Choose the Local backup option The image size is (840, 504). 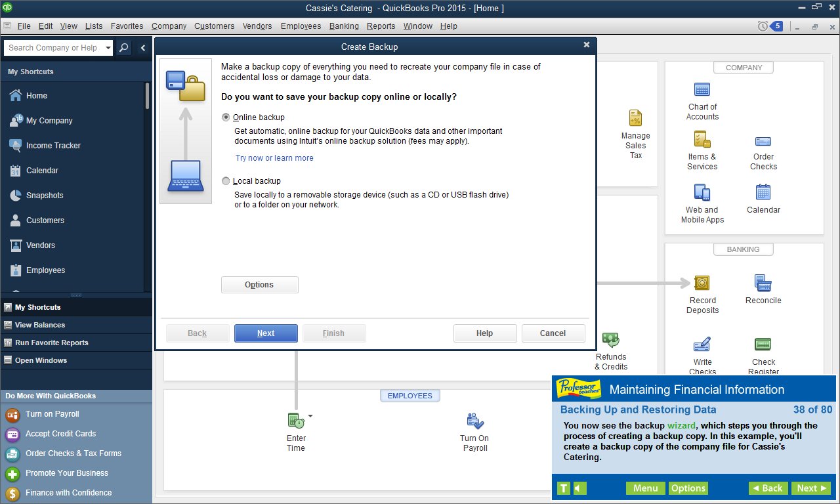tap(226, 180)
